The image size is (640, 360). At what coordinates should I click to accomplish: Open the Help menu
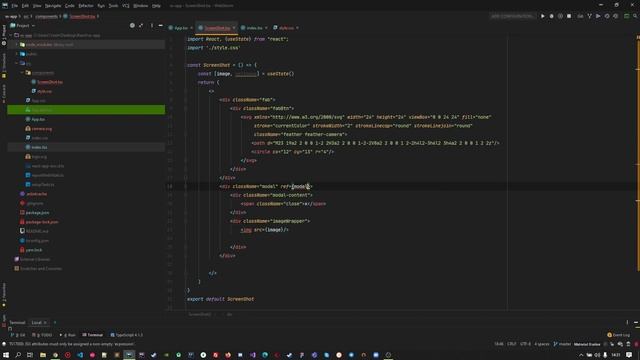coord(156,6)
